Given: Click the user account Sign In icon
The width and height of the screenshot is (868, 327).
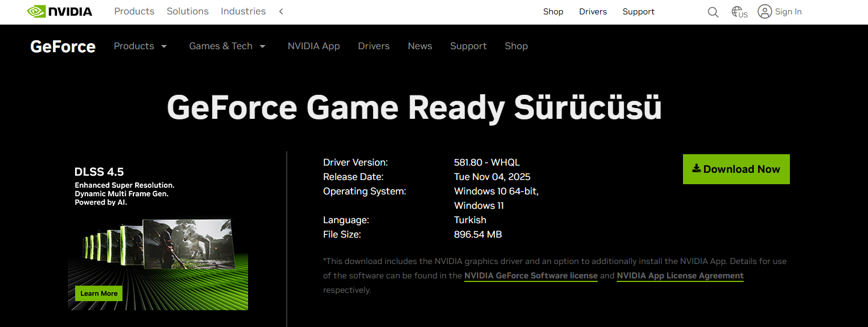Looking at the screenshot, I should pyautogui.click(x=764, y=11).
